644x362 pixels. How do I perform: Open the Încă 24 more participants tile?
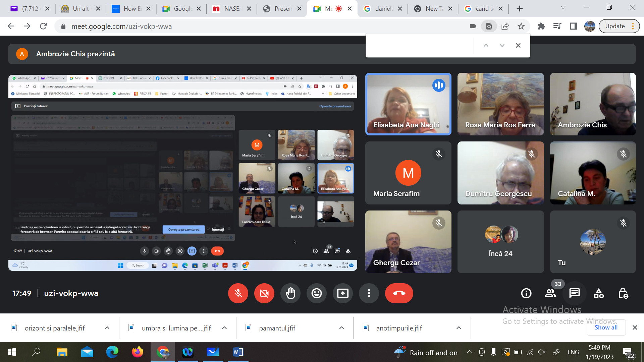(500, 242)
